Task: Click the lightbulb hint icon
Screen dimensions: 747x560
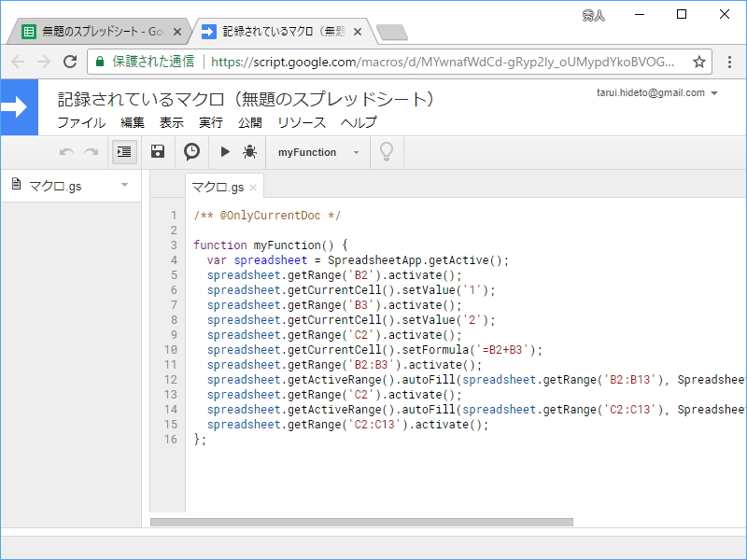Action: click(386, 152)
